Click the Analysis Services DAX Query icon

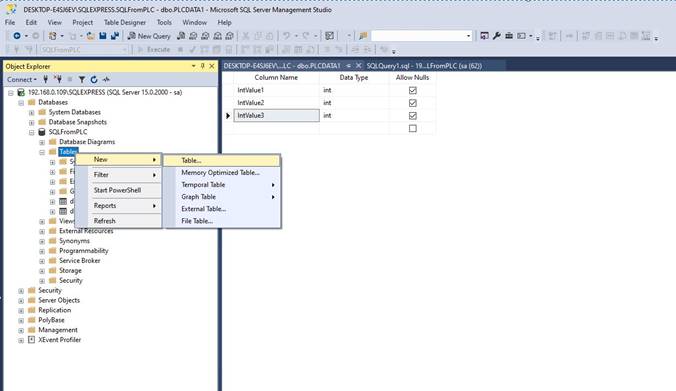tap(229, 36)
